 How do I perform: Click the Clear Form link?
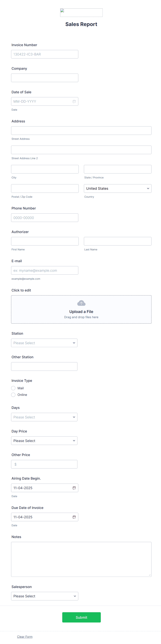tap(25, 637)
